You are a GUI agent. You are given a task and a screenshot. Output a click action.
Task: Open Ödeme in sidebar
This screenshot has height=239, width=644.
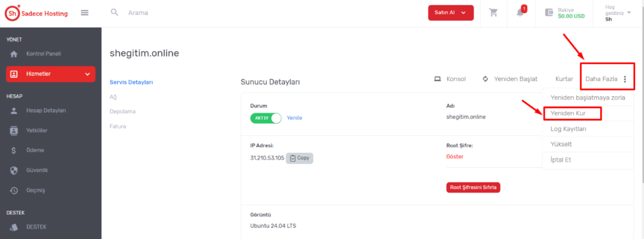(x=35, y=150)
